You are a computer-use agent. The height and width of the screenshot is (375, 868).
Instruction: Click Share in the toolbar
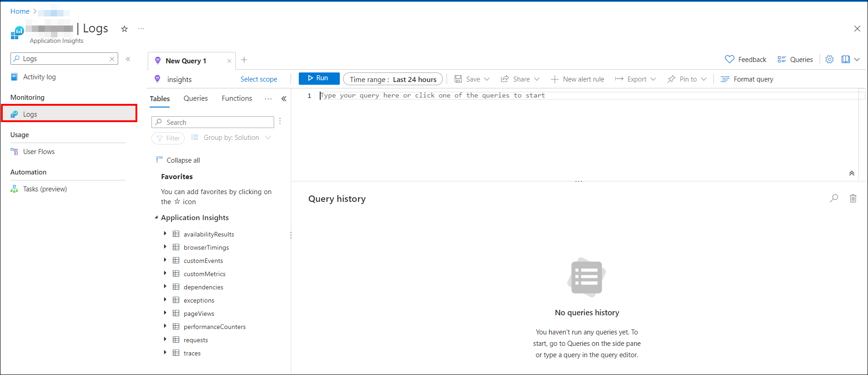515,79
